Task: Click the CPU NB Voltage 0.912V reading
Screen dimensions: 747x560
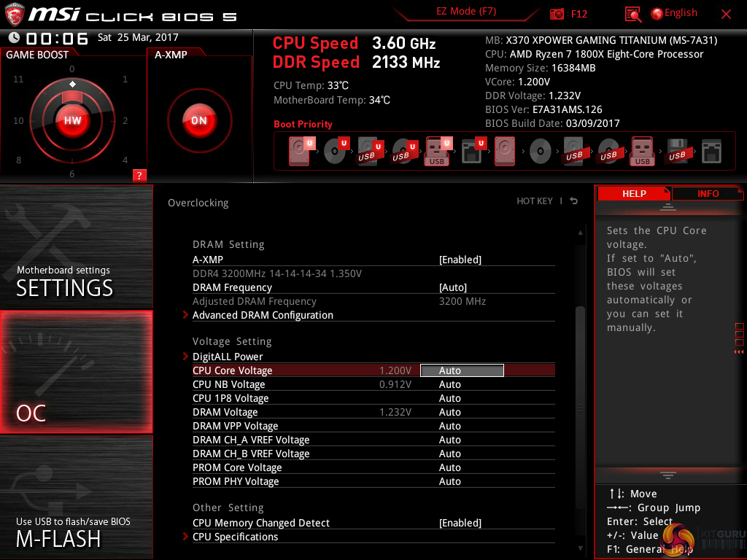Action: (x=395, y=384)
